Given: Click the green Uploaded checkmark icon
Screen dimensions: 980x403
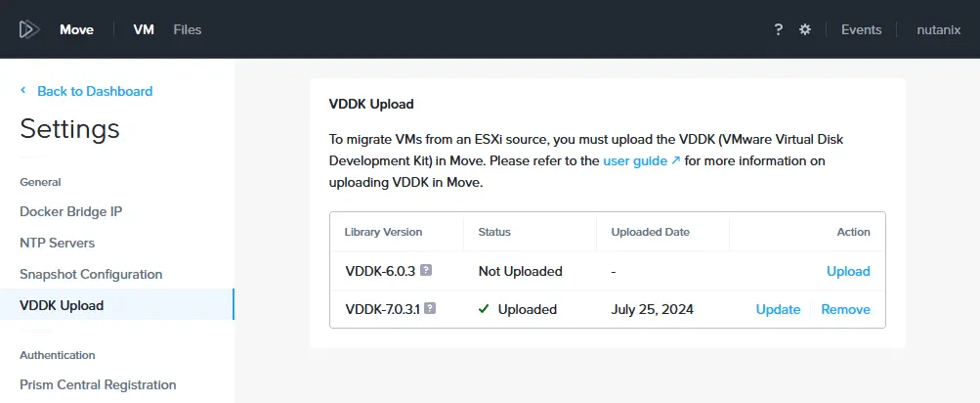Looking at the screenshot, I should click(483, 309).
